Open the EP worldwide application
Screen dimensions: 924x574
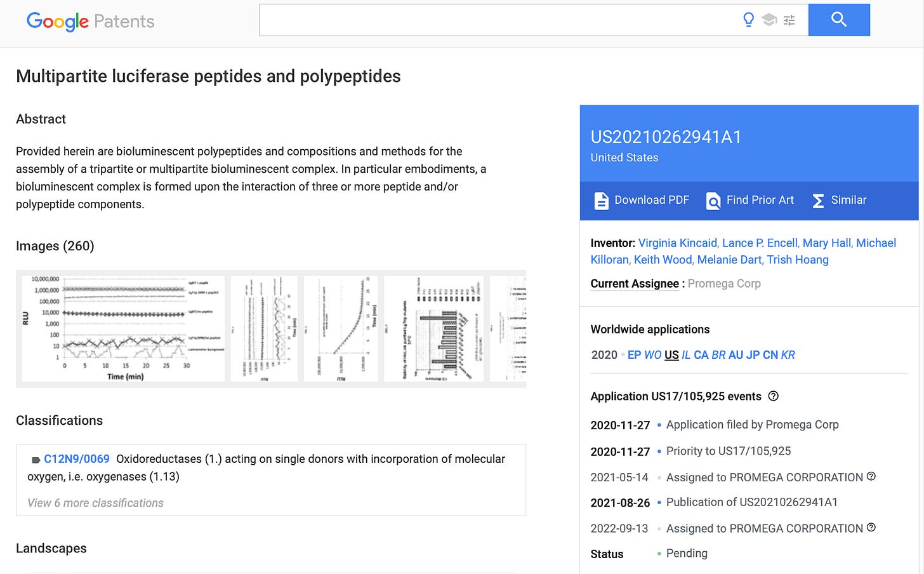634,355
